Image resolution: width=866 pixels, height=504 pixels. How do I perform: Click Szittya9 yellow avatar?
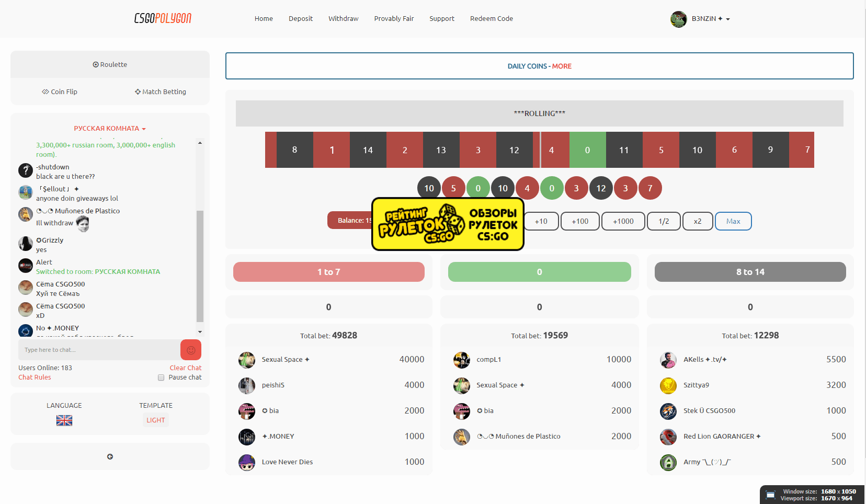point(668,385)
